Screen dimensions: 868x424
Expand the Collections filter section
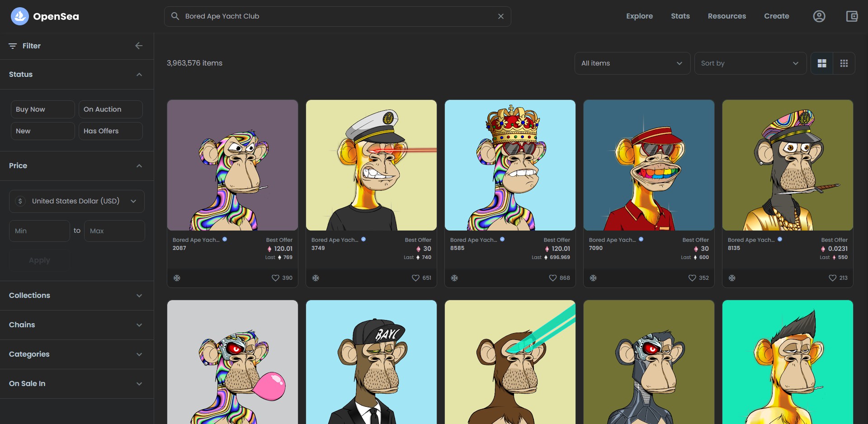(77, 296)
